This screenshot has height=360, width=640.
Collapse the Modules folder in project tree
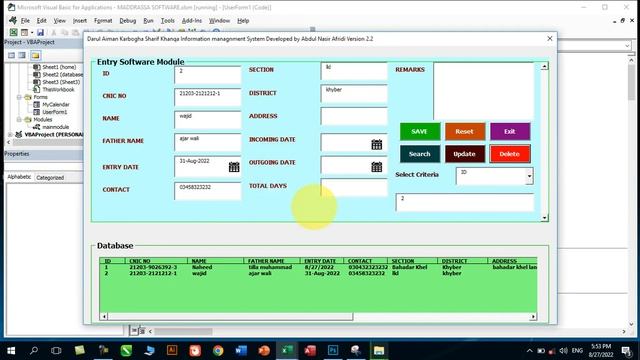tap(19, 120)
